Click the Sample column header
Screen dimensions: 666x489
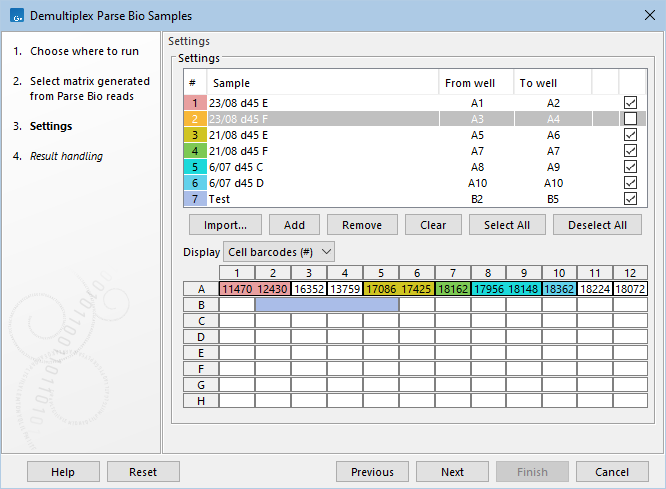point(323,83)
